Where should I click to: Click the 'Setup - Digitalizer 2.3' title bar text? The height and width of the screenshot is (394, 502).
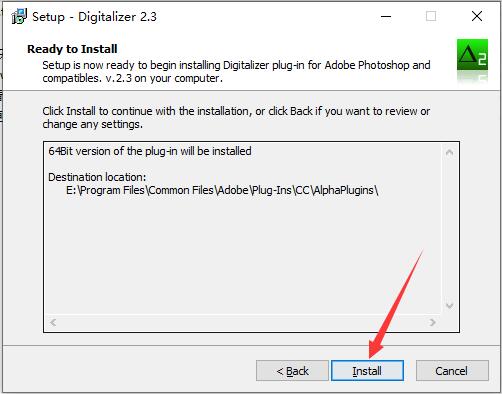pos(94,17)
